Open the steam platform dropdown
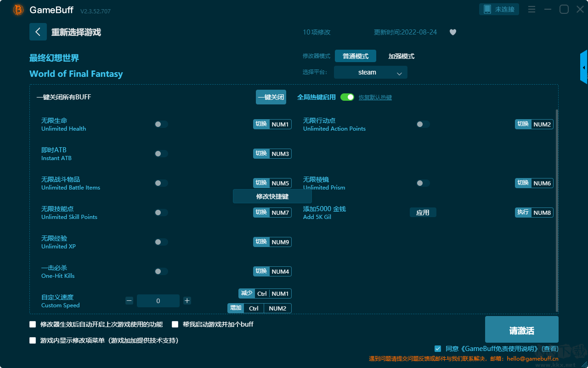This screenshot has width=588, height=368. (x=371, y=72)
